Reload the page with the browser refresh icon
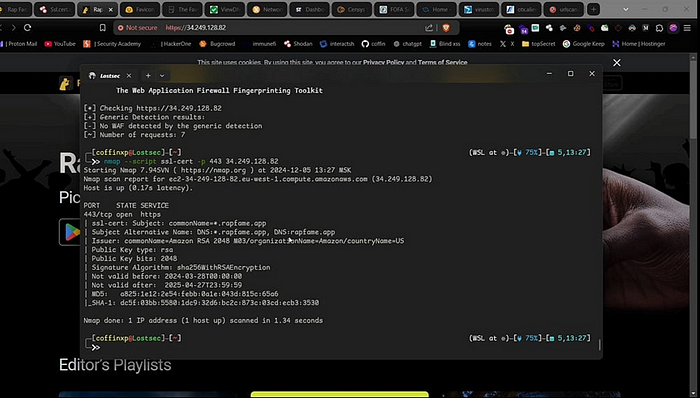700x398 pixels. point(27,28)
